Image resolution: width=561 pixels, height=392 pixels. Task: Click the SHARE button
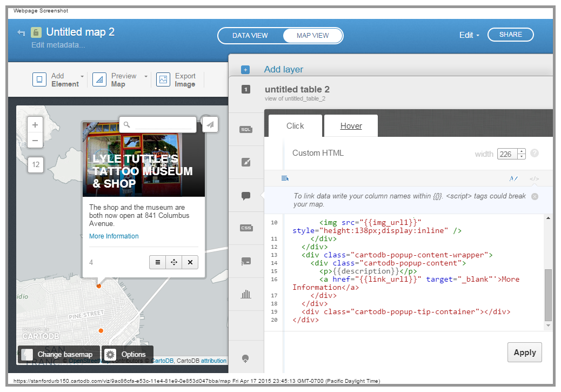(x=511, y=35)
